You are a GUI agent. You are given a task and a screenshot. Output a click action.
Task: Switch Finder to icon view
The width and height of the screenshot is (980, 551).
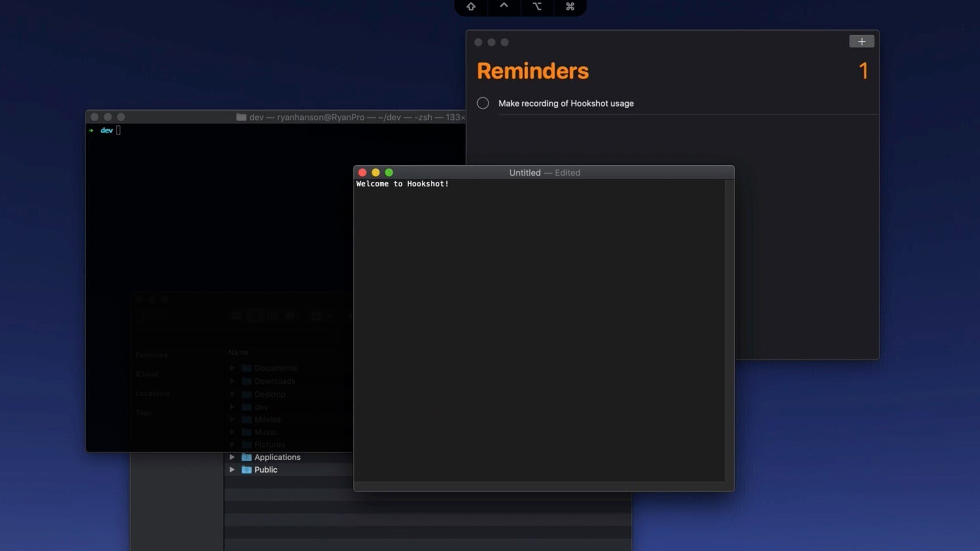pyautogui.click(x=236, y=316)
